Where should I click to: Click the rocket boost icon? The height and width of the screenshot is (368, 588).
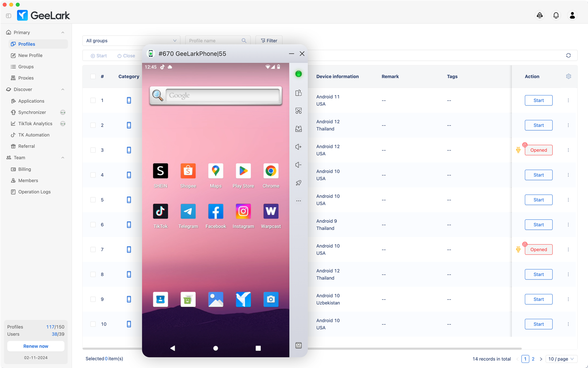click(298, 183)
